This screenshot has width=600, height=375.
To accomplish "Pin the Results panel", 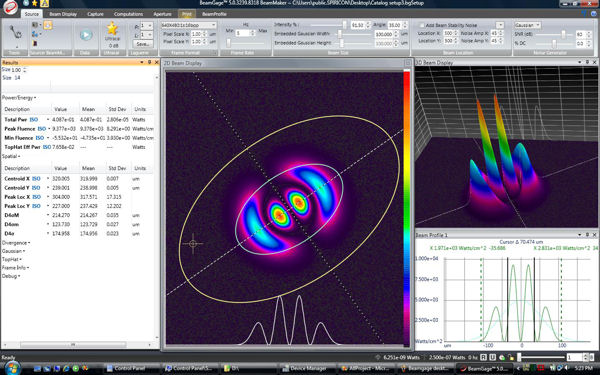I will 150,62.
